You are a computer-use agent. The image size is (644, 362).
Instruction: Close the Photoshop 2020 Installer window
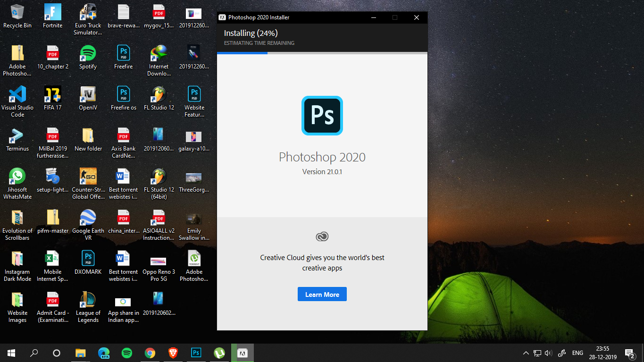tap(417, 17)
